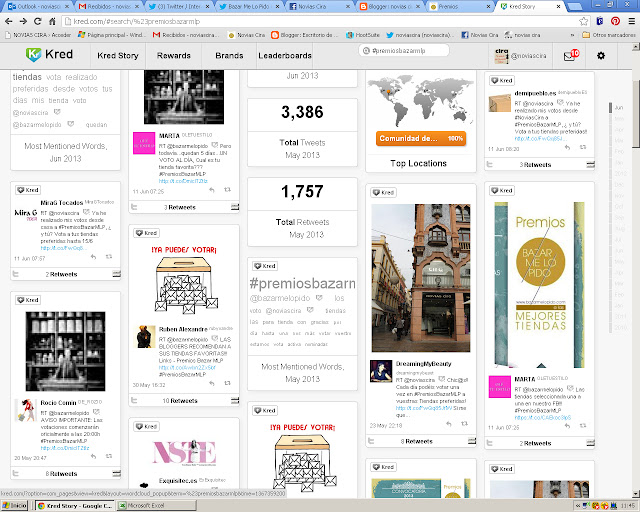Image resolution: width=640 pixels, height=512 pixels.
Task: Open the DreamingMyBeauty profile name
Action: point(424,364)
